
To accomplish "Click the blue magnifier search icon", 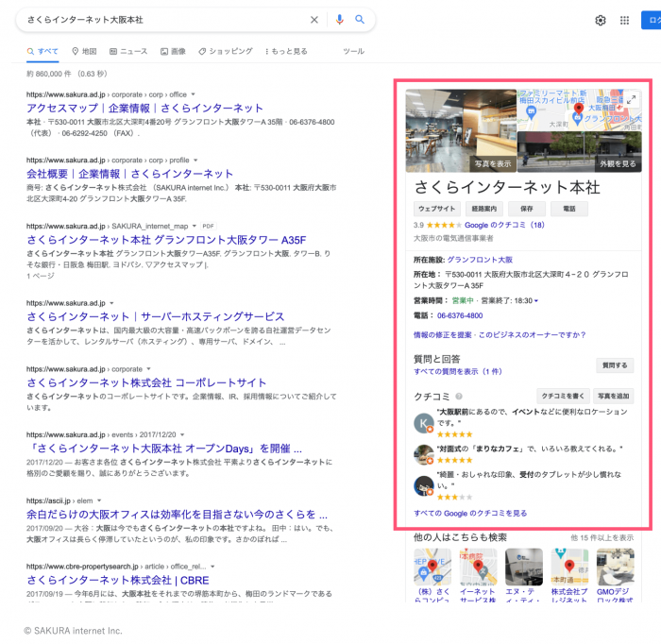I will click(x=360, y=20).
